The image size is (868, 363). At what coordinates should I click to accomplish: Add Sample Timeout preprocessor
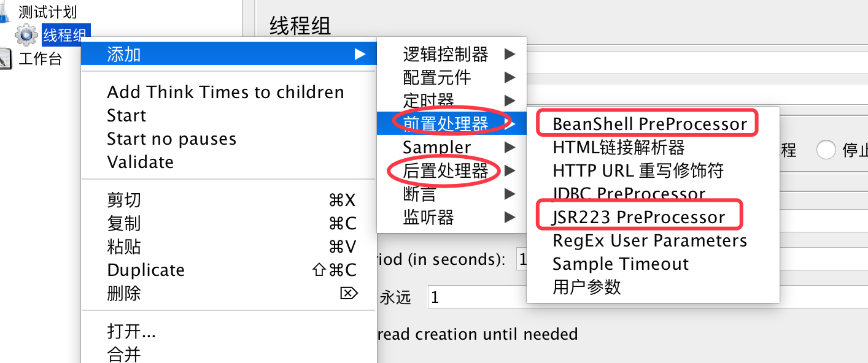point(653,264)
